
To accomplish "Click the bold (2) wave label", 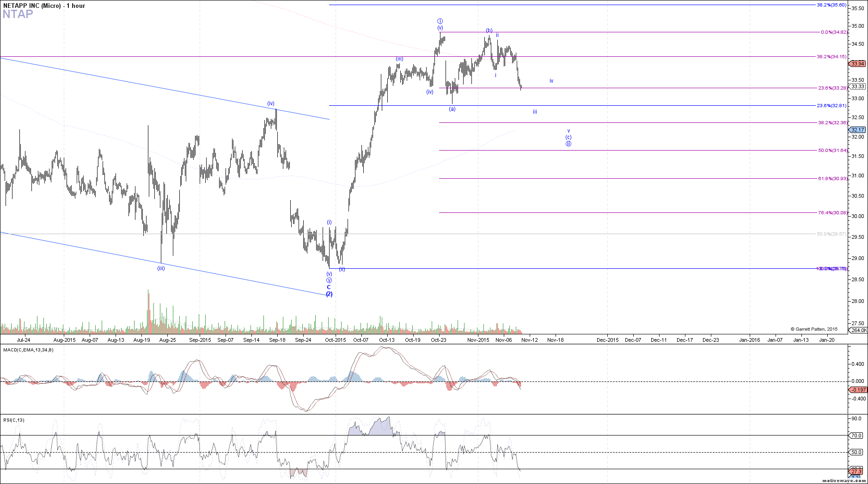I will click(x=329, y=294).
